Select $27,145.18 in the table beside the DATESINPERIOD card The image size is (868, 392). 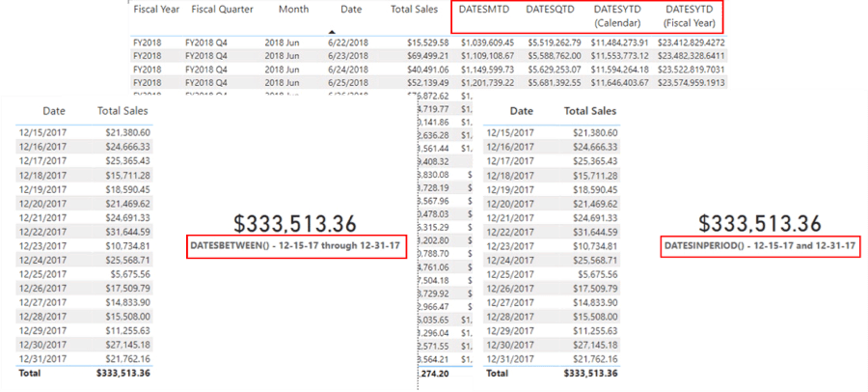596,345
